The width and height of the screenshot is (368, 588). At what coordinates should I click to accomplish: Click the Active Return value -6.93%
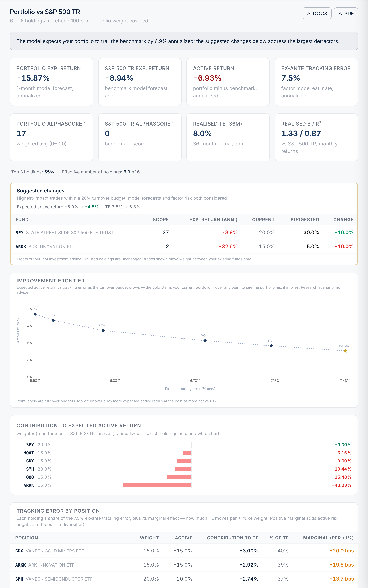tap(207, 78)
